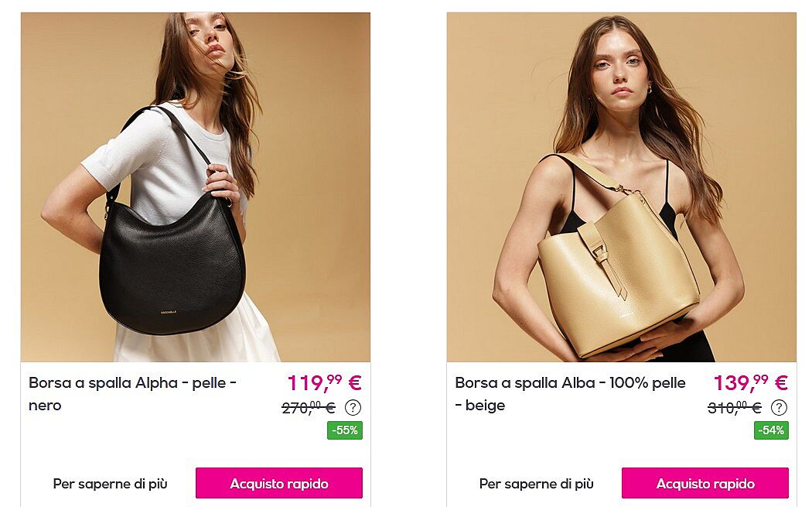Open the black Alpha shoulder bag photo
The height and width of the screenshot is (507, 812).
195,187
